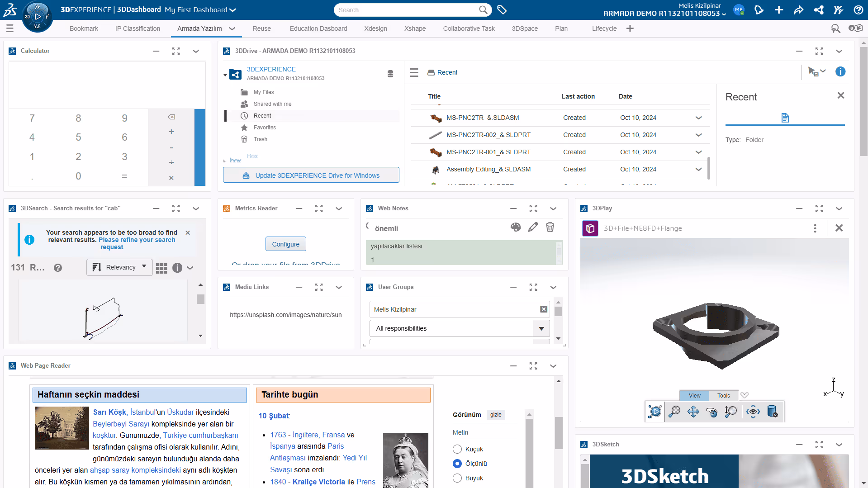The width and height of the screenshot is (868, 488).
Task: Open notifications icon in top bar
Action: coord(759,9)
